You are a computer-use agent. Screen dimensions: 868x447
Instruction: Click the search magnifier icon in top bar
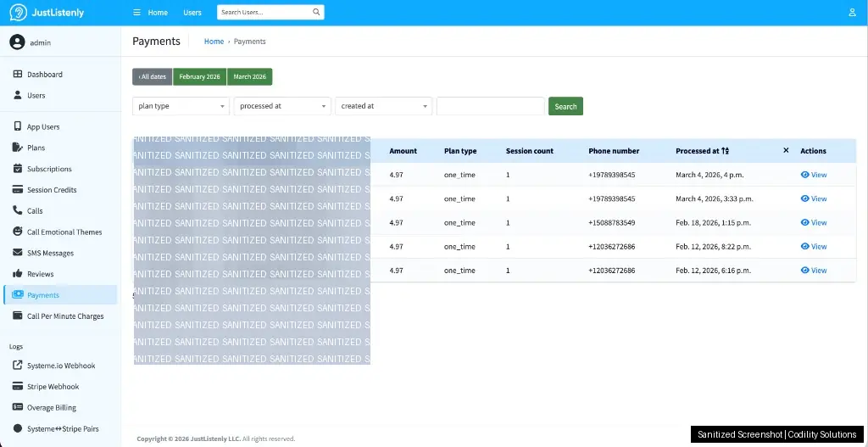point(317,12)
